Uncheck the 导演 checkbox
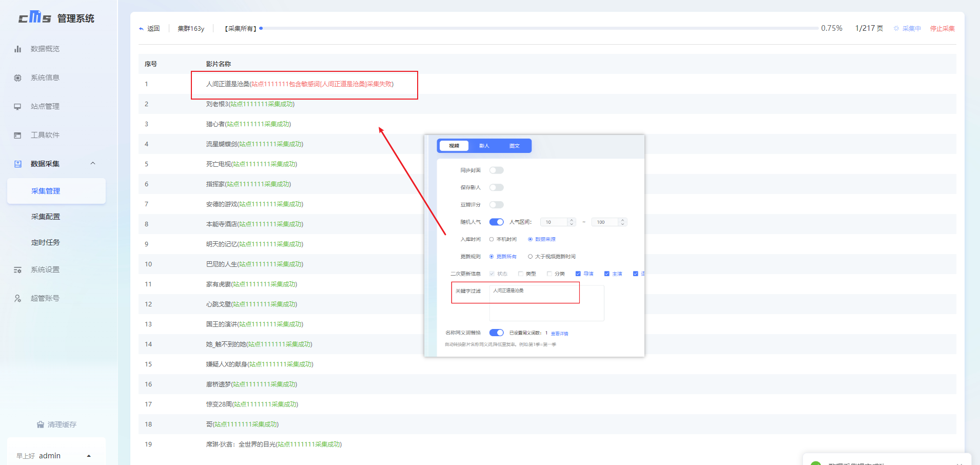The width and height of the screenshot is (980, 465). click(x=578, y=274)
